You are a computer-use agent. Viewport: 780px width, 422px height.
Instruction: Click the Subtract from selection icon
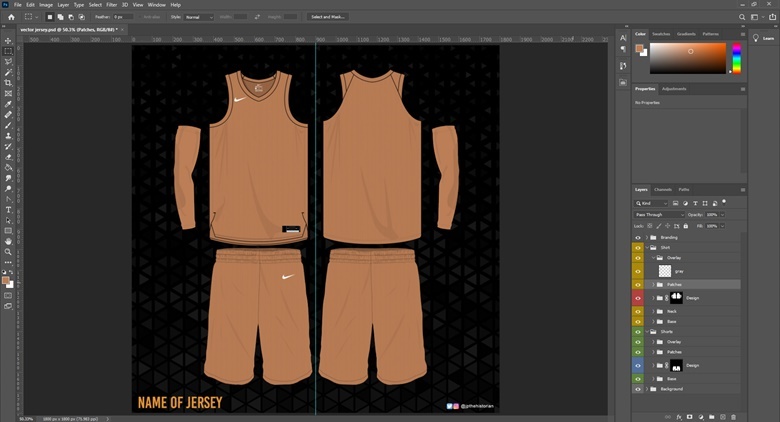click(x=71, y=17)
